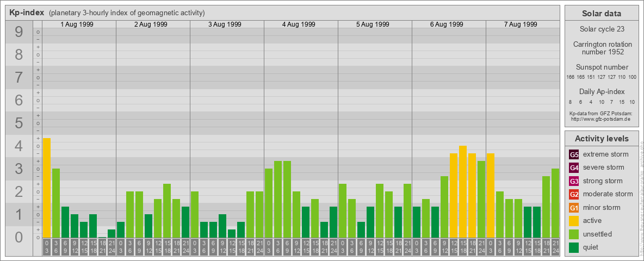This screenshot has width=644, height=261.
Task: Click the 'quiet' legend label
Action: point(592,247)
